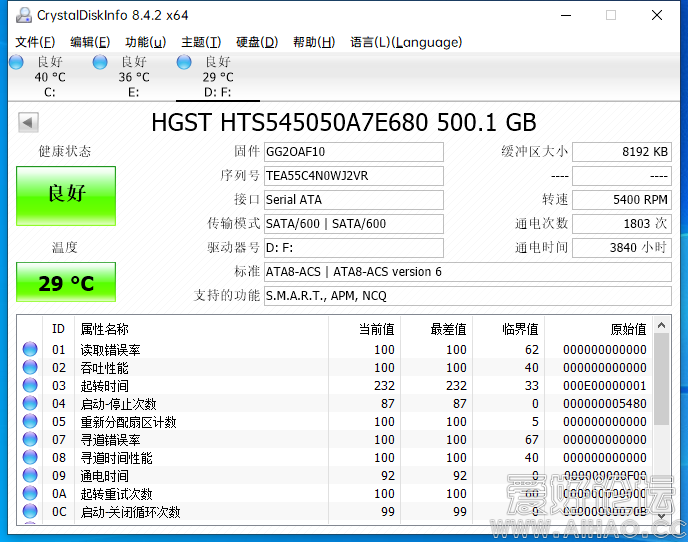This screenshot has height=542, width=688.
Task: Click the 原始值 column header
Action: point(598,329)
